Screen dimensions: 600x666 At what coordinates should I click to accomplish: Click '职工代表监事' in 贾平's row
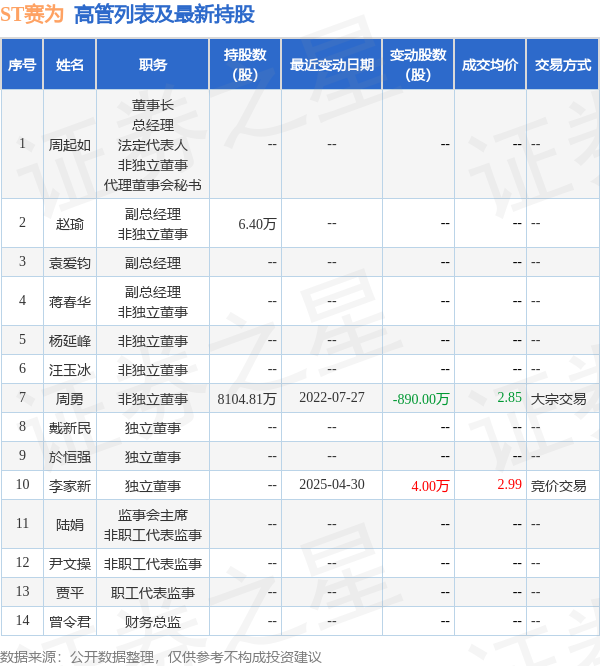(x=153, y=593)
